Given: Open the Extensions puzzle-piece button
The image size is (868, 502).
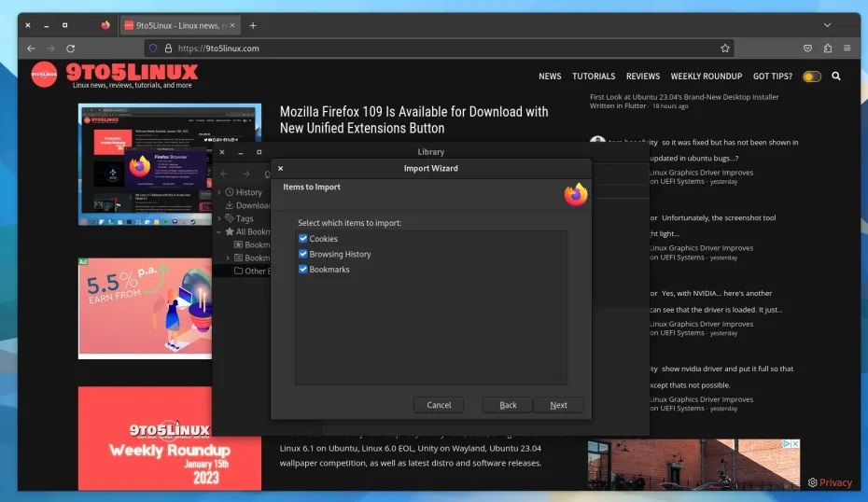Looking at the screenshot, I should pyautogui.click(x=827, y=49).
